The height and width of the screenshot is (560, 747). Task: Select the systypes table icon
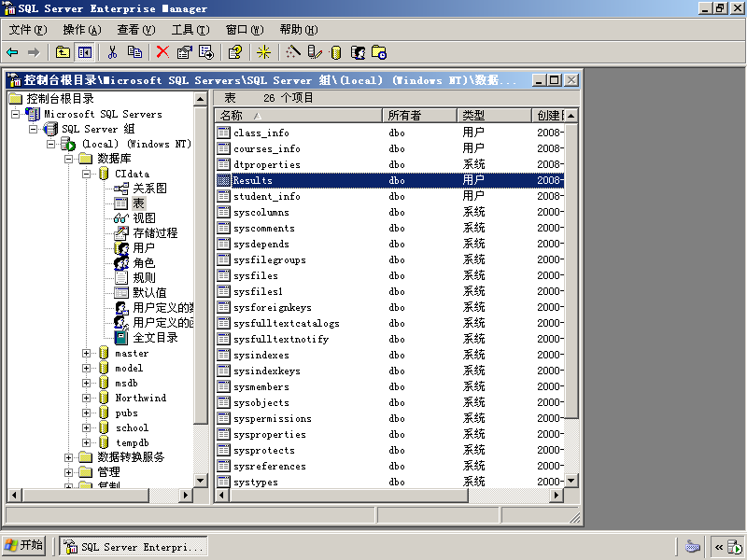[223, 482]
